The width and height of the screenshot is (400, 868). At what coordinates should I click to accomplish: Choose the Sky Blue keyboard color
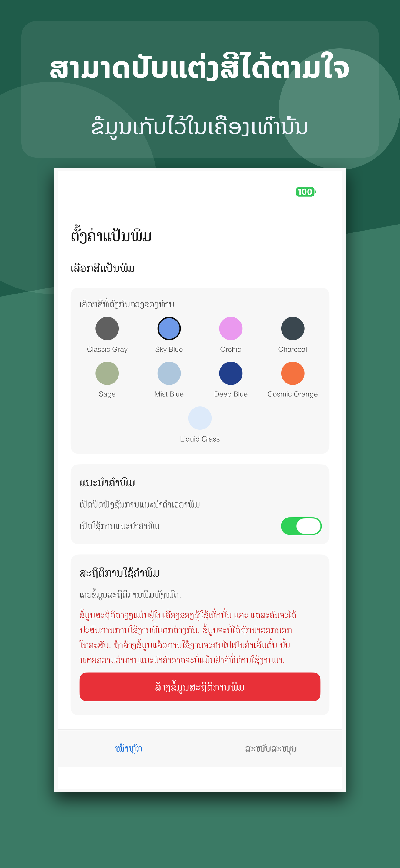pyautogui.click(x=169, y=329)
